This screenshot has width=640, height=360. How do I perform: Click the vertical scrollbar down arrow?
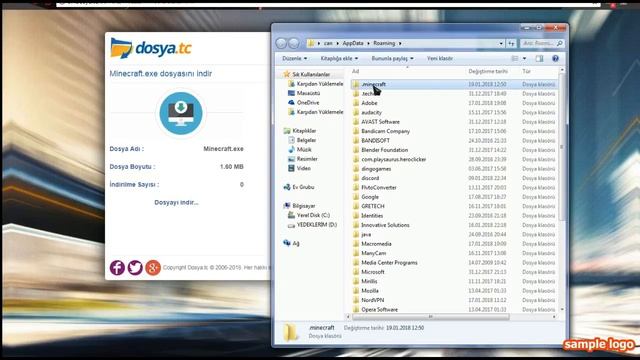562,310
